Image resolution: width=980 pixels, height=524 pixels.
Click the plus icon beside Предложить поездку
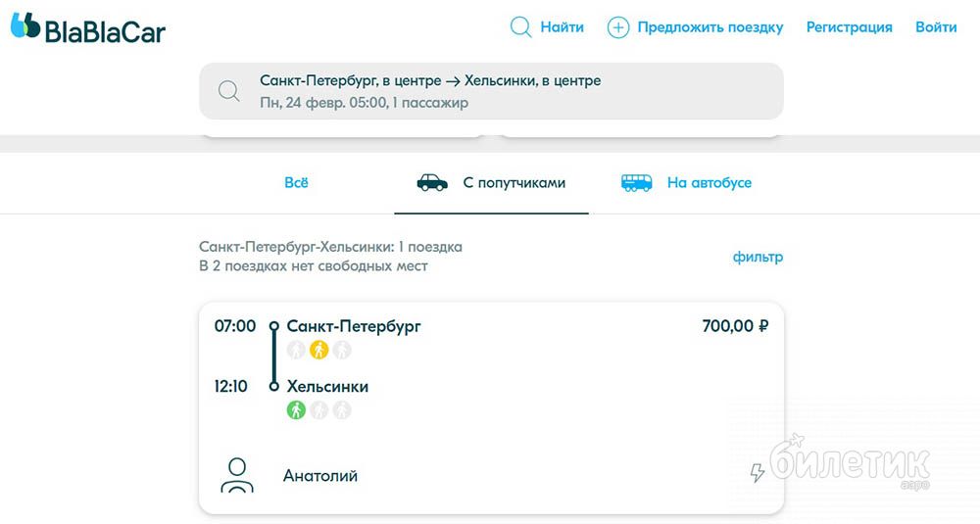tap(617, 27)
